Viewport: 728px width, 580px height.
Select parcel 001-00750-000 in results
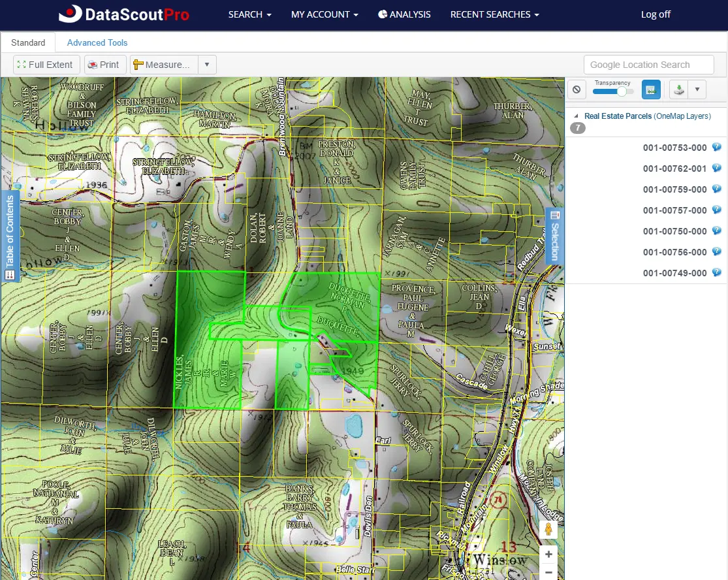(x=674, y=231)
